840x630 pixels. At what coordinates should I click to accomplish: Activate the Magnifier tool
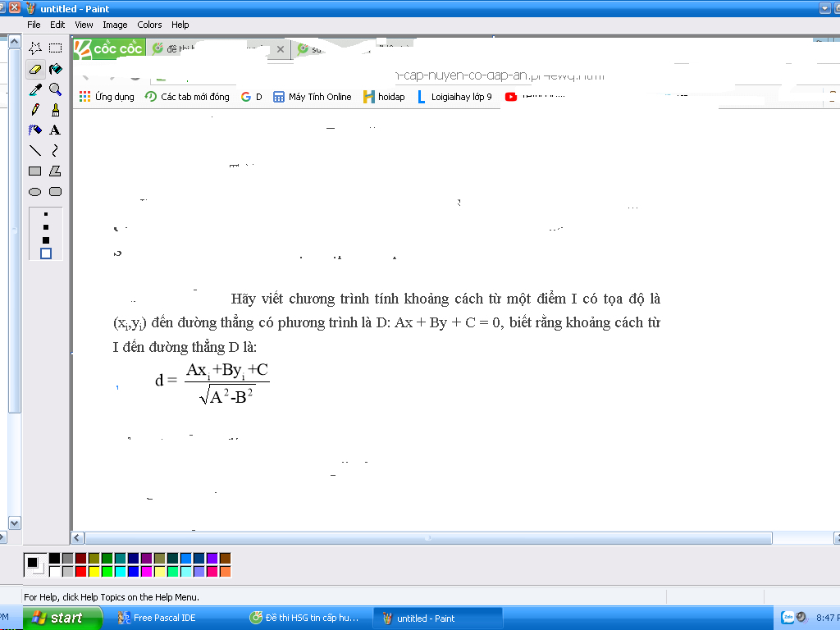tap(55, 89)
